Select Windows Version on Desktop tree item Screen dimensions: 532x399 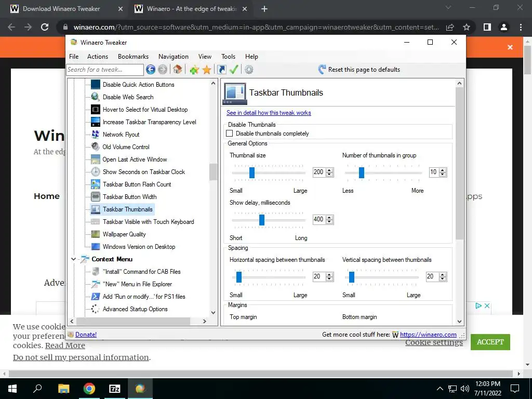(x=139, y=247)
